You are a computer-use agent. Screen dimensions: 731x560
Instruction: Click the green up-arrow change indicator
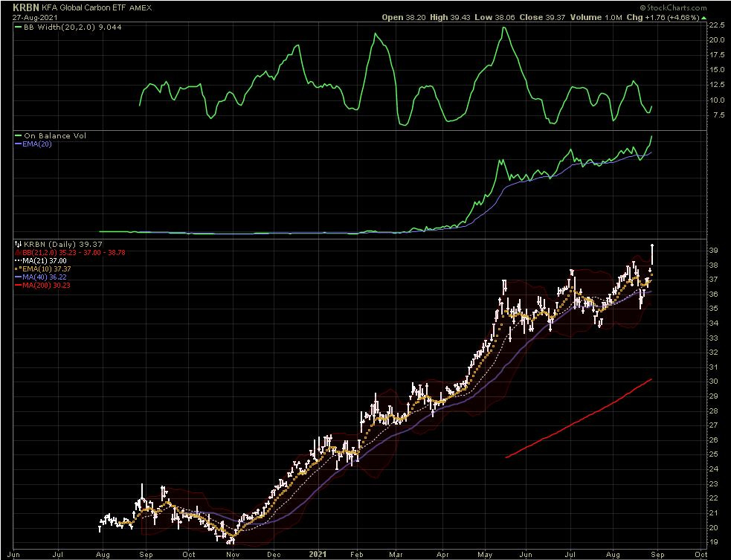[704, 18]
